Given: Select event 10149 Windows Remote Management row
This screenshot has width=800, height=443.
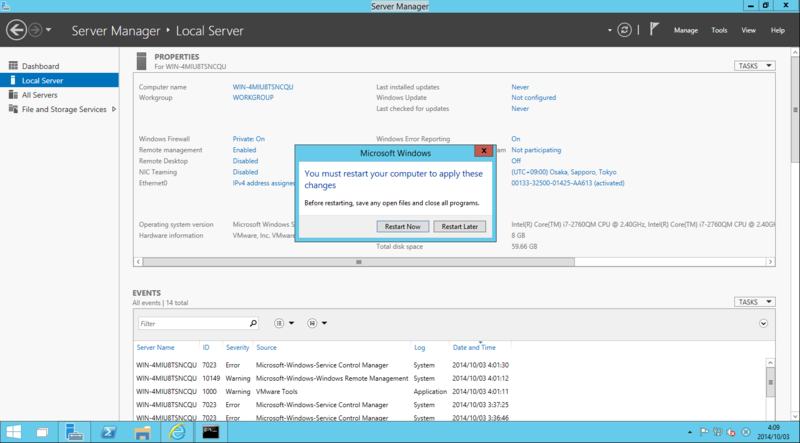Looking at the screenshot, I should pyautogui.click(x=322, y=379).
